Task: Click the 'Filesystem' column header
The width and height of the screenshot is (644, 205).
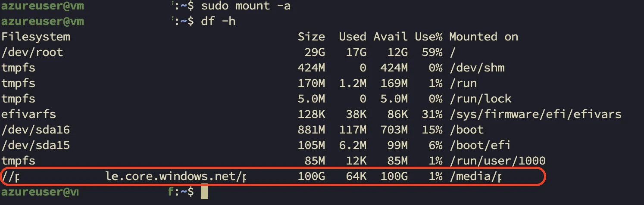Action: (x=36, y=37)
